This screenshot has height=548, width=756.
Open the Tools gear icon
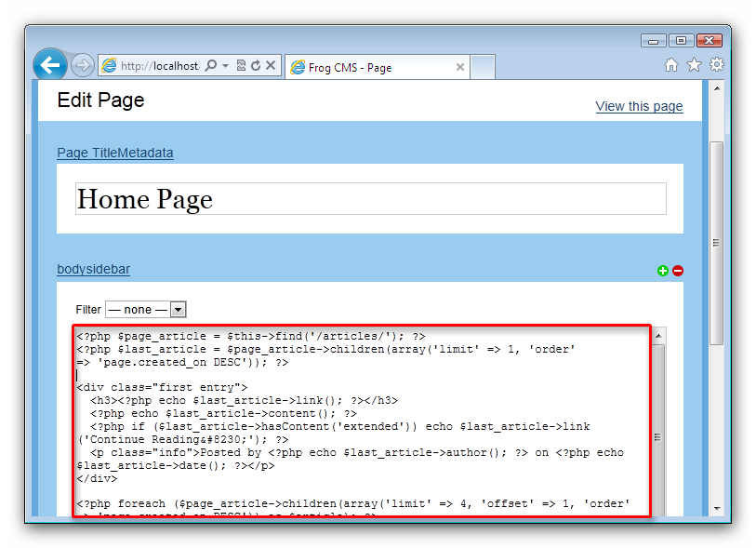pyautogui.click(x=716, y=65)
